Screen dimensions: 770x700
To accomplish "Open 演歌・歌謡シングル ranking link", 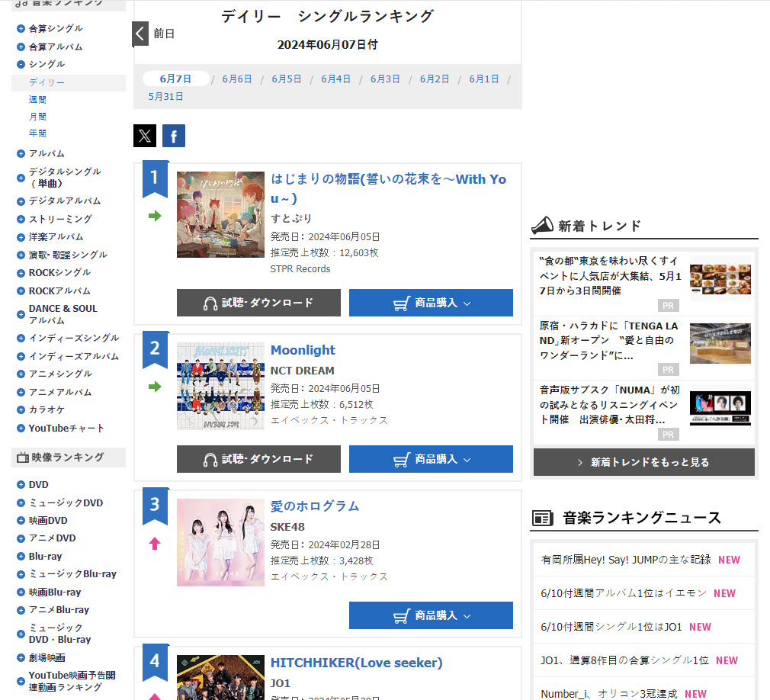I will pyautogui.click(x=68, y=255).
